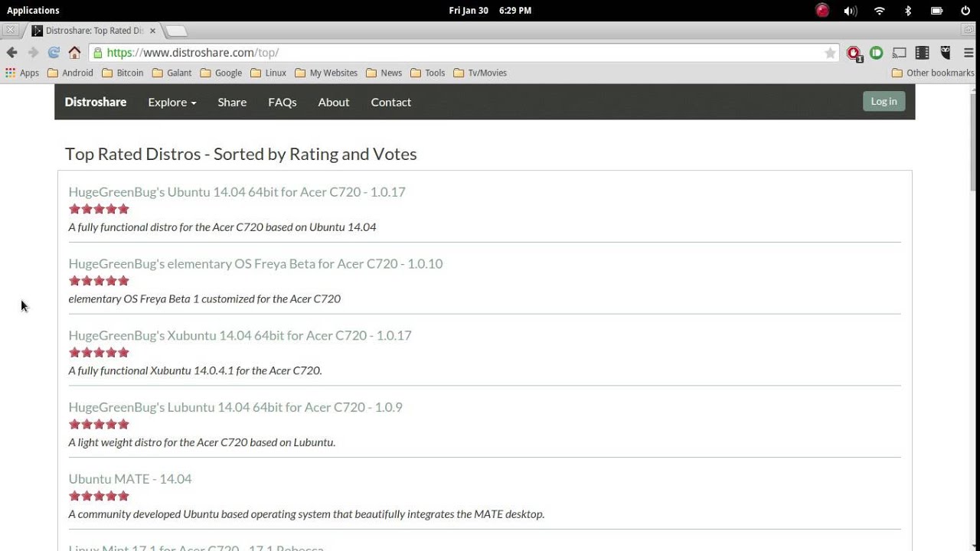Bookmark this page with the star icon
Viewport: 980px width, 551px height.
pos(830,53)
